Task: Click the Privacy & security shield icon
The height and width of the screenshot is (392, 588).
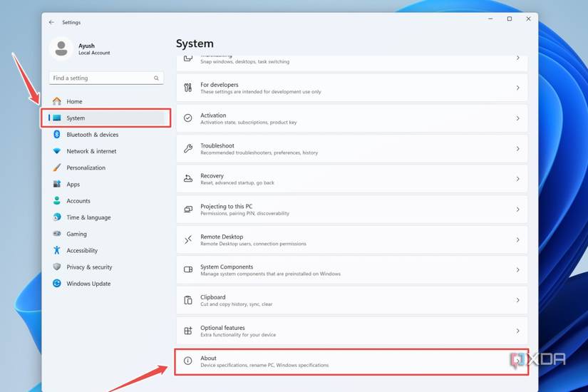Action: click(57, 267)
